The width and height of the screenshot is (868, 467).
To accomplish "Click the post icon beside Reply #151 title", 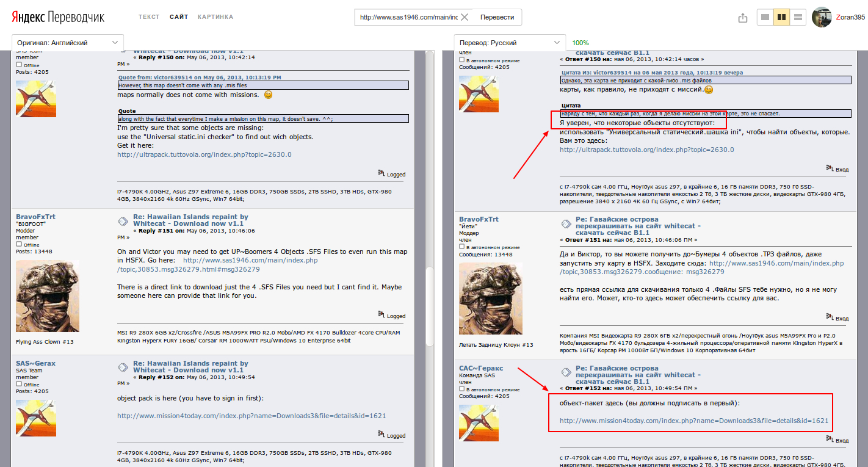I will pos(123,220).
